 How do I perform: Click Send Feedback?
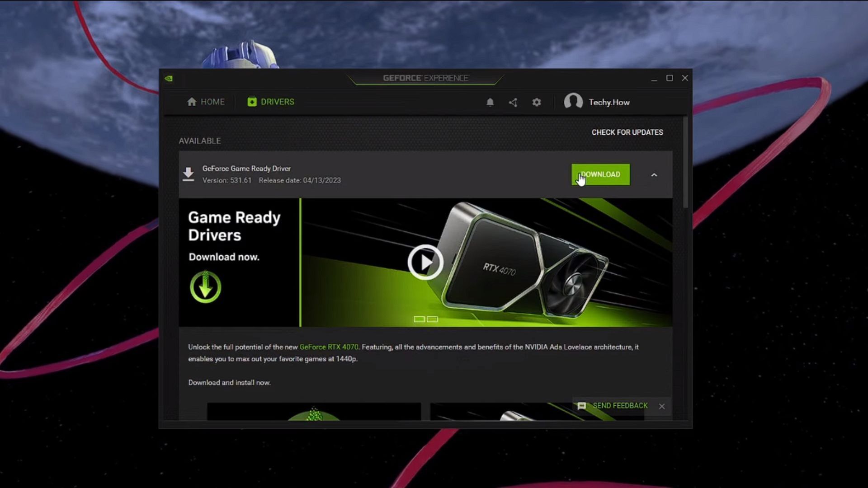(613, 406)
